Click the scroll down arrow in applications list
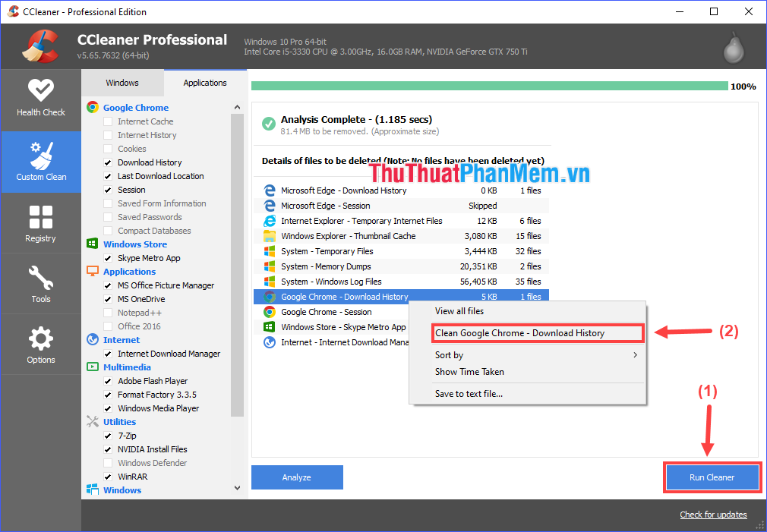Screen dimensions: 767x532 pos(237,487)
